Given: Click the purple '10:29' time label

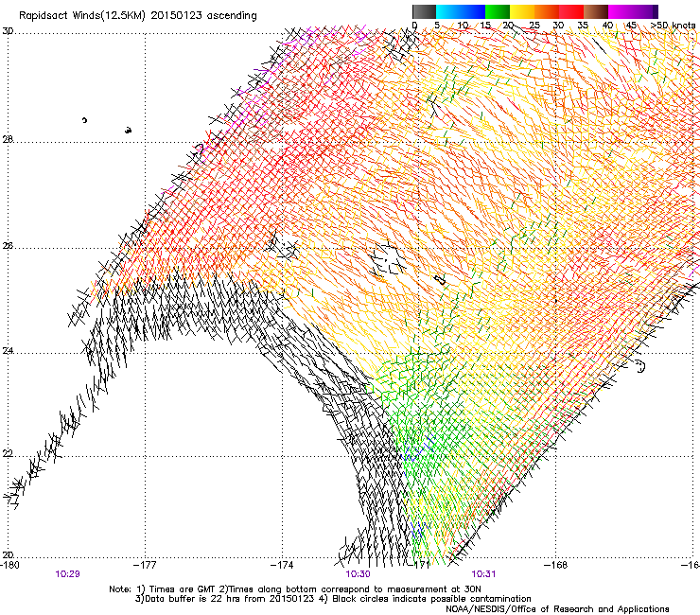Looking at the screenshot, I should (x=68, y=574).
